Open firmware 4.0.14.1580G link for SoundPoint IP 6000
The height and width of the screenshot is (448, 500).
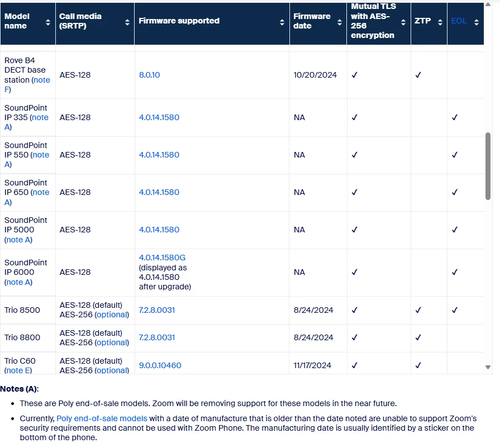click(162, 258)
